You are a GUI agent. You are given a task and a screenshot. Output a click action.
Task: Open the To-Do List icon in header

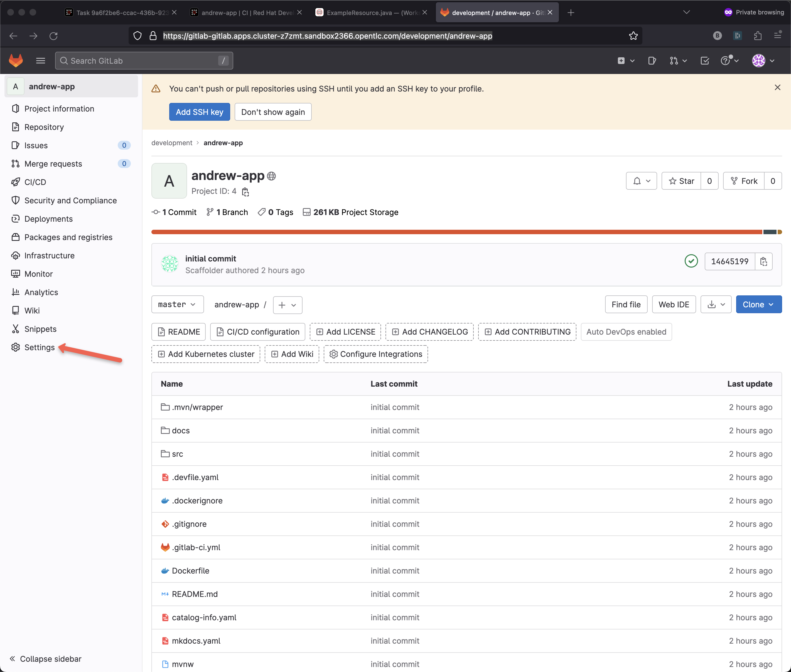[x=704, y=61]
